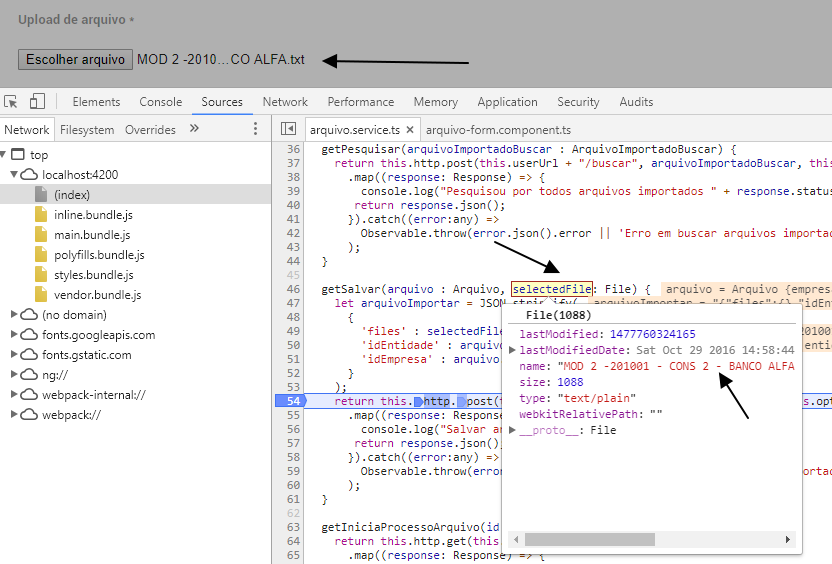Select the navigator Network tab

tap(27, 129)
